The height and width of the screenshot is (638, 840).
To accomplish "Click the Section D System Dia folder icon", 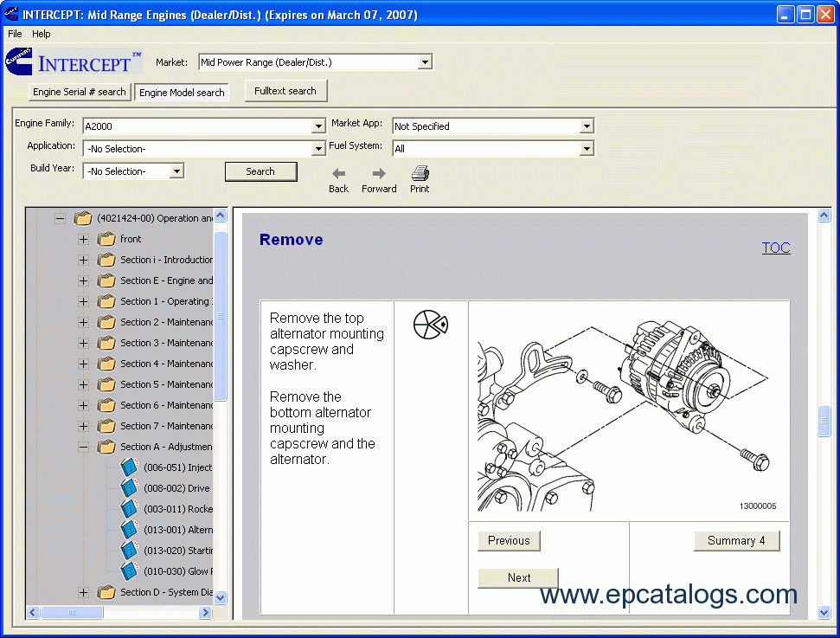I will click(106, 592).
